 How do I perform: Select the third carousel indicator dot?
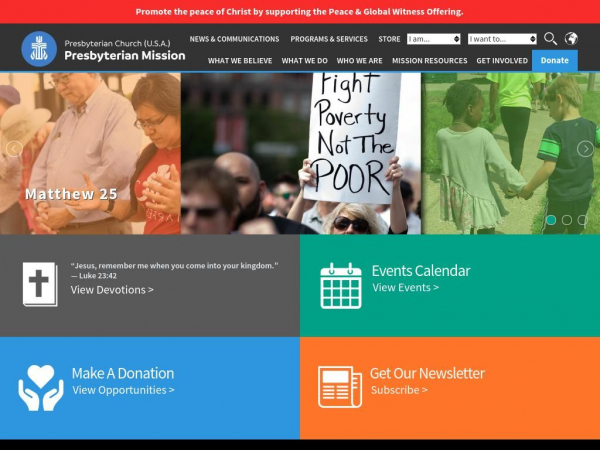pyautogui.click(x=582, y=220)
